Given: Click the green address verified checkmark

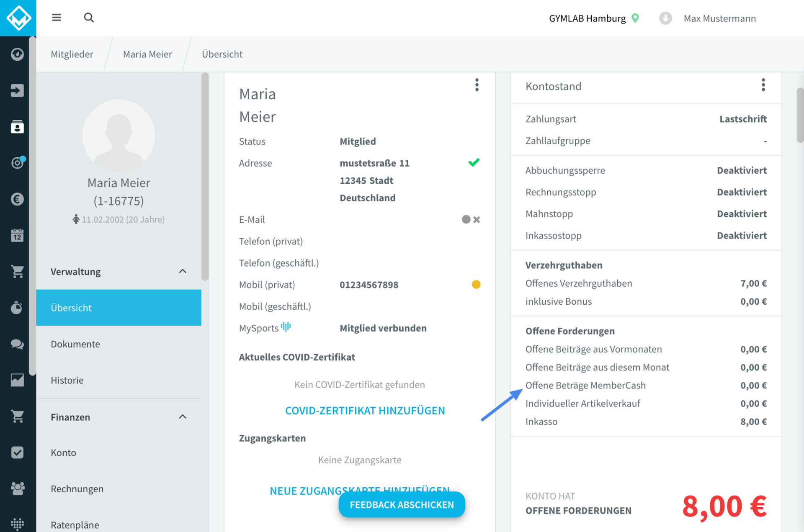Looking at the screenshot, I should [474, 162].
